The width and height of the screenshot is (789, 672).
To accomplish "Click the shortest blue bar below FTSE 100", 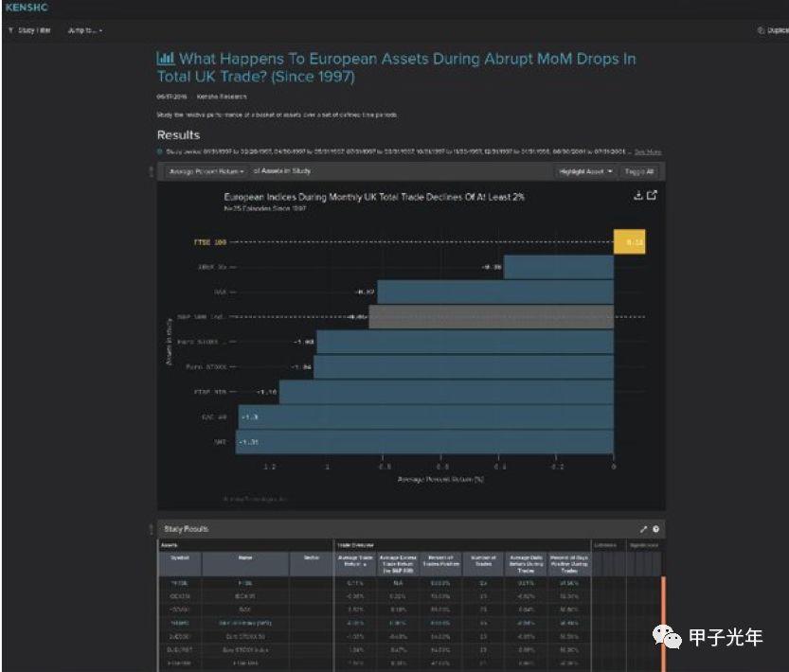I will 559,267.
